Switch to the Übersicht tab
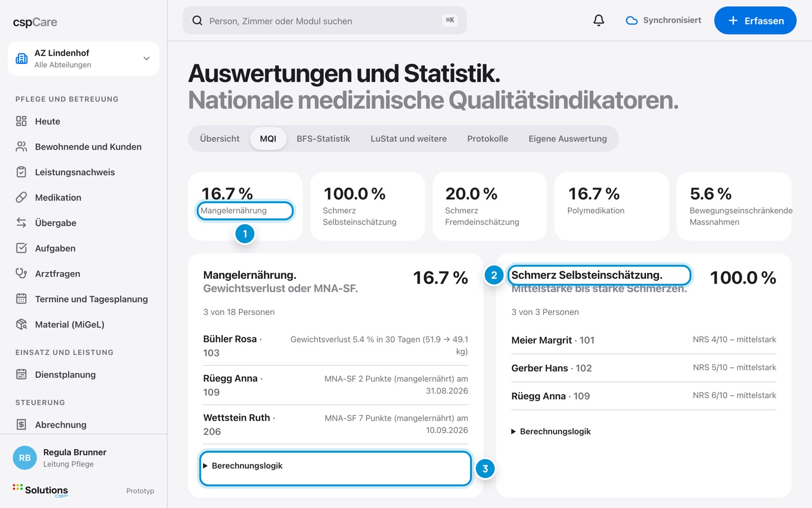Image resolution: width=812 pixels, height=508 pixels. click(220, 139)
